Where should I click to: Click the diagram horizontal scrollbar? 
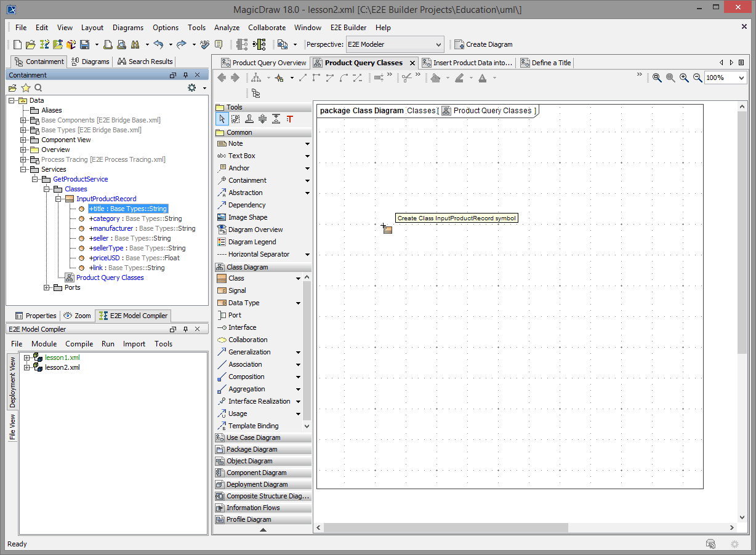[443, 527]
